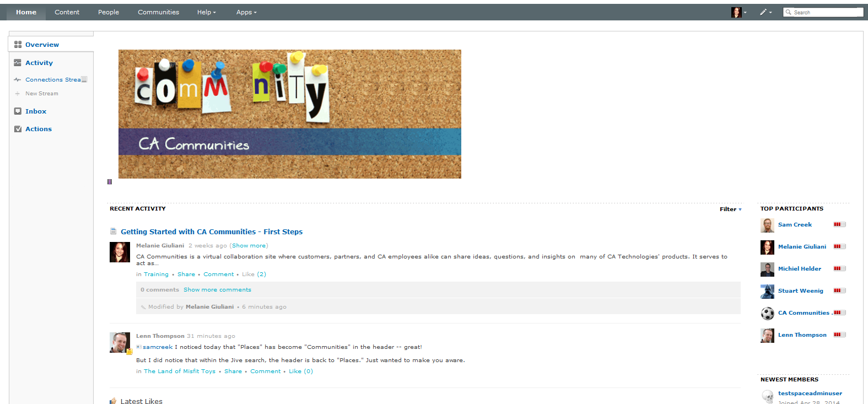Click Share on Lenn Thompson's post
Screen dimensions: 868x404
point(233,371)
